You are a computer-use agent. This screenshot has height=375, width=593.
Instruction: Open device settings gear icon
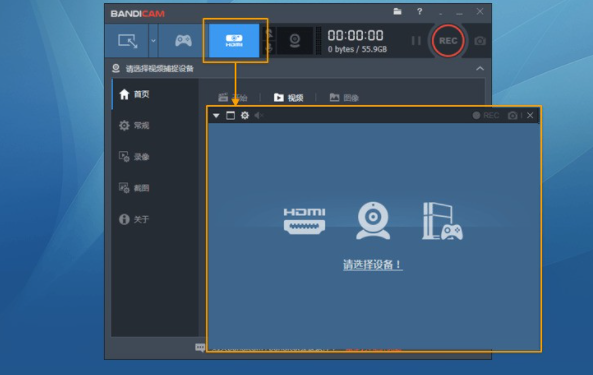[245, 115]
